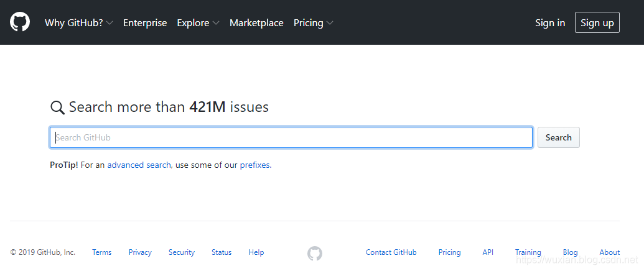
Task: Open Terms in the footer
Action: click(102, 252)
